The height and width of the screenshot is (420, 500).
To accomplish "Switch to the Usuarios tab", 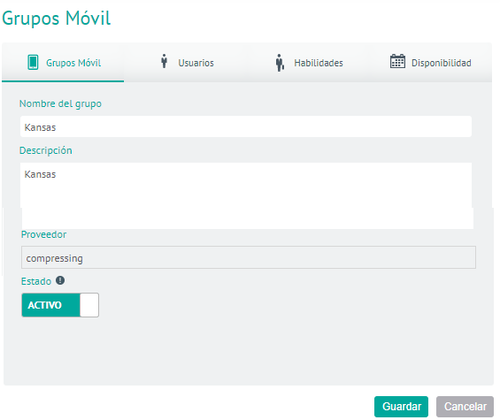I will point(187,63).
